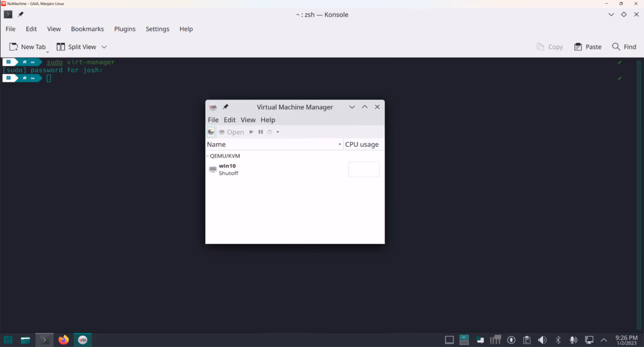Open the Split View dropdown
This screenshot has width=644, height=347.
point(104,47)
